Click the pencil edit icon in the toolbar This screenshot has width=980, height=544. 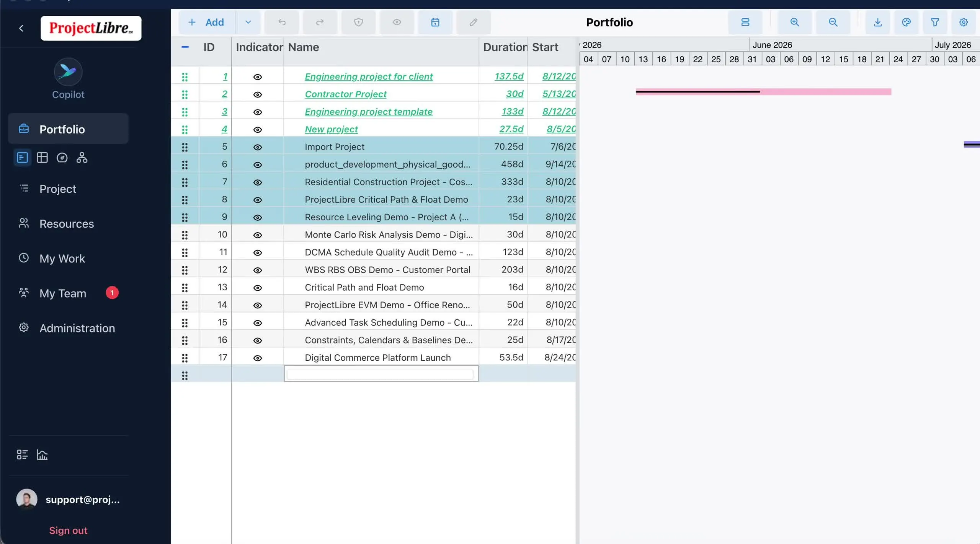474,22
